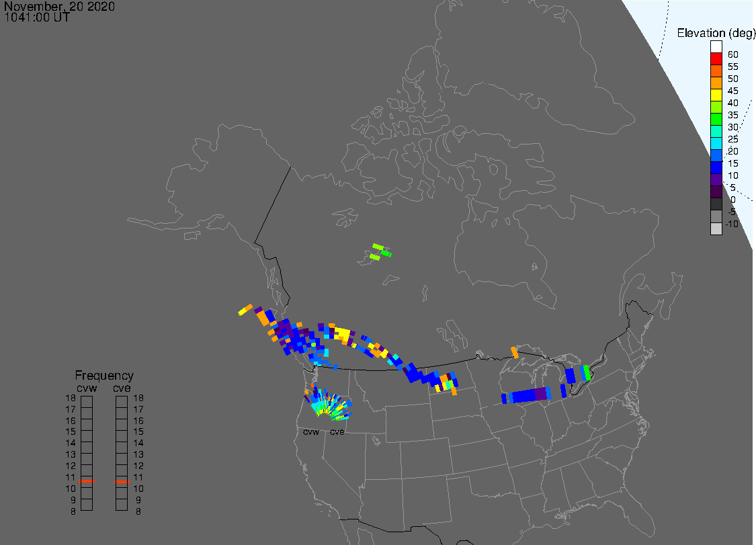The height and width of the screenshot is (545, 756).
Task: Click the "15" elevation legend label
Action: (733, 163)
